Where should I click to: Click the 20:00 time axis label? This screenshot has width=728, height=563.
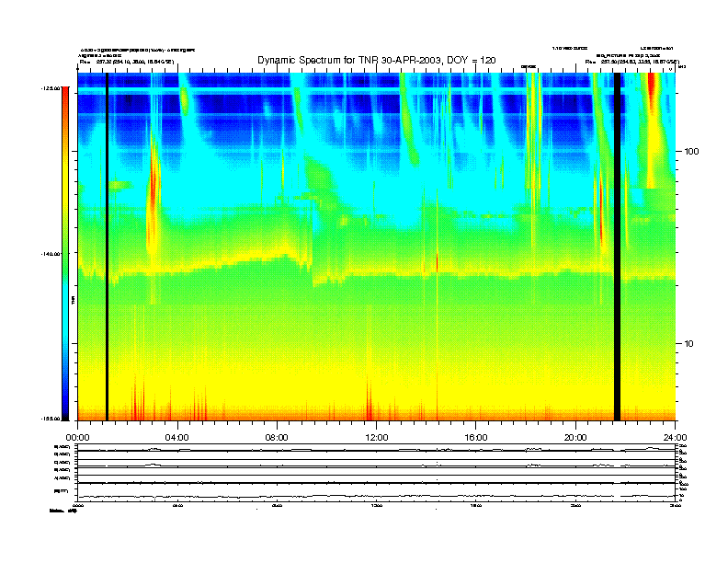575,438
